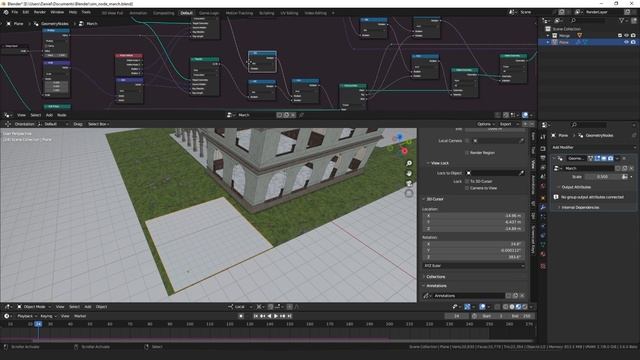Screen dimensions: 640x360
Task: Click the viewport pan hand gizmo
Action: (409, 173)
